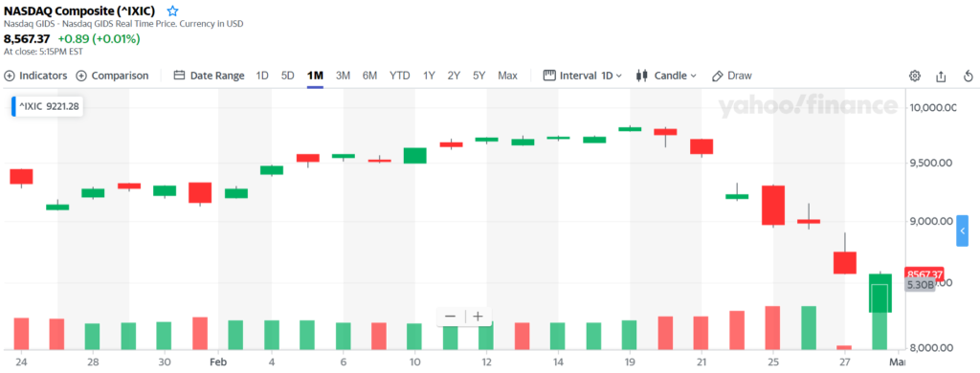Click the last green candle near 8567
The width and height of the screenshot is (980, 373).
[880, 293]
